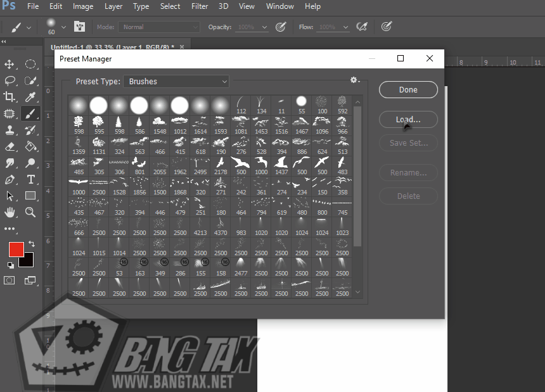Select the Quick Selection tool
Screen dimensions: 545x392
pyautogui.click(x=30, y=80)
